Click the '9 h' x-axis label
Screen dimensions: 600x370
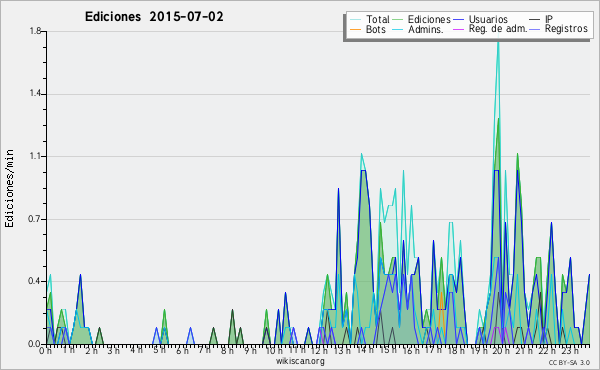pos(250,351)
